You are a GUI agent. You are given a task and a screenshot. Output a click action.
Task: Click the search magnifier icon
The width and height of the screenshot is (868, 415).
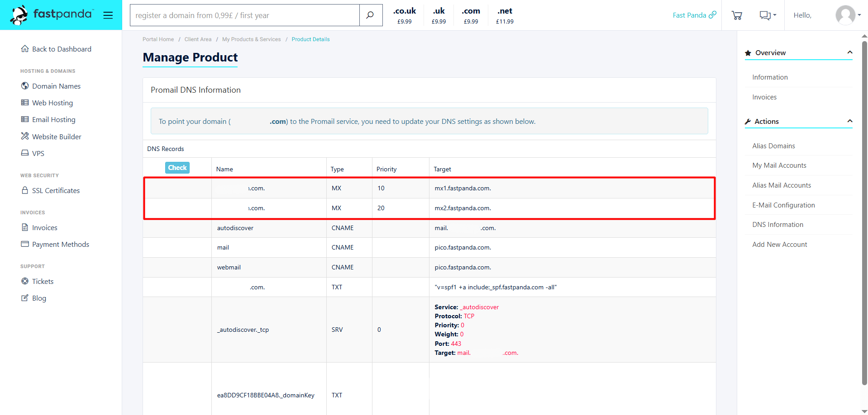(x=370, y=15)
